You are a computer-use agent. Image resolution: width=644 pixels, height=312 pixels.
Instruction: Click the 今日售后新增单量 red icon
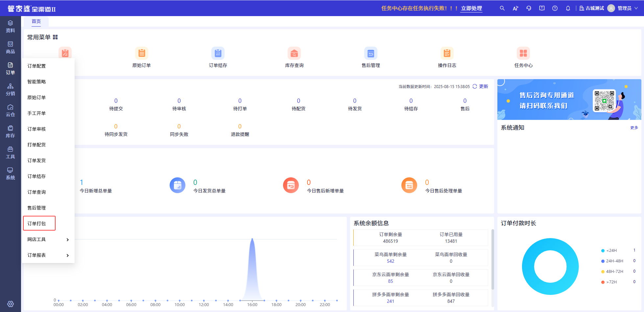pos(291,185)
